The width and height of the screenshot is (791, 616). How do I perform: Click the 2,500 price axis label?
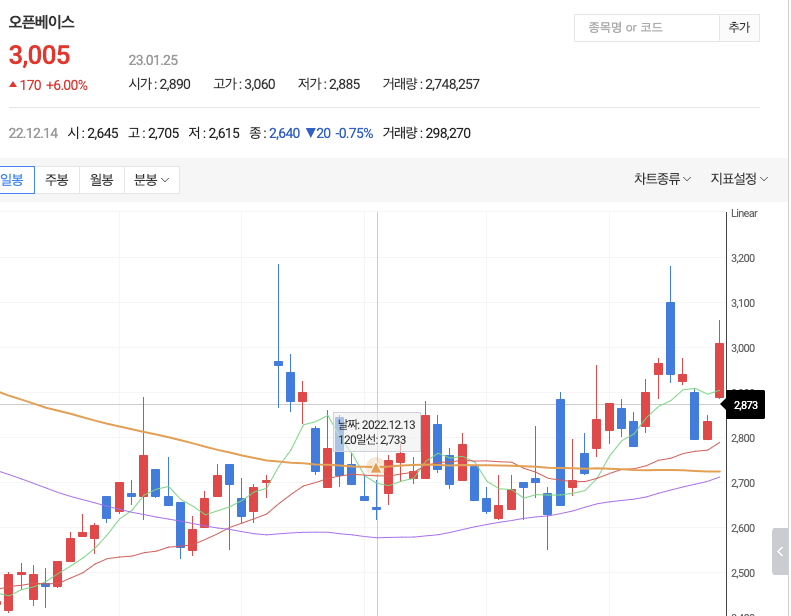point(743,573)
